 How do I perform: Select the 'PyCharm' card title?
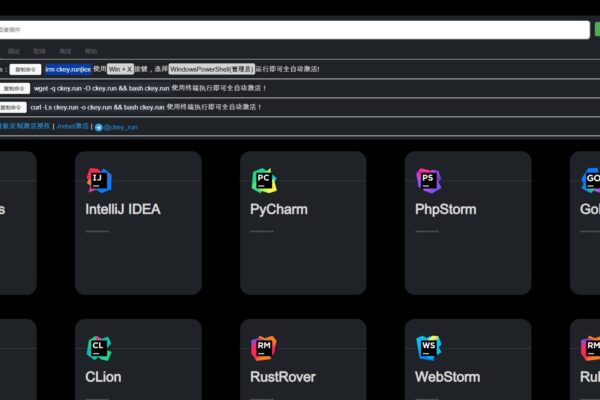(279, 210)
